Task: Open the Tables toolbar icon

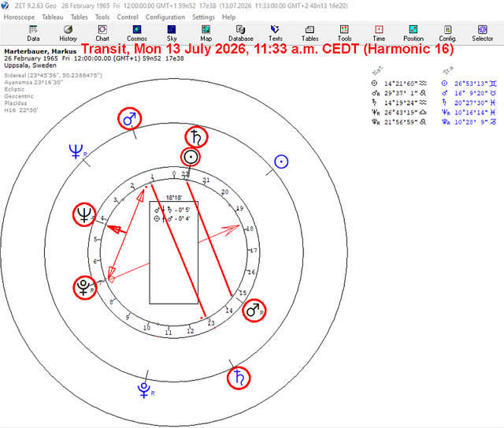Action: click(x=309, y=30)
